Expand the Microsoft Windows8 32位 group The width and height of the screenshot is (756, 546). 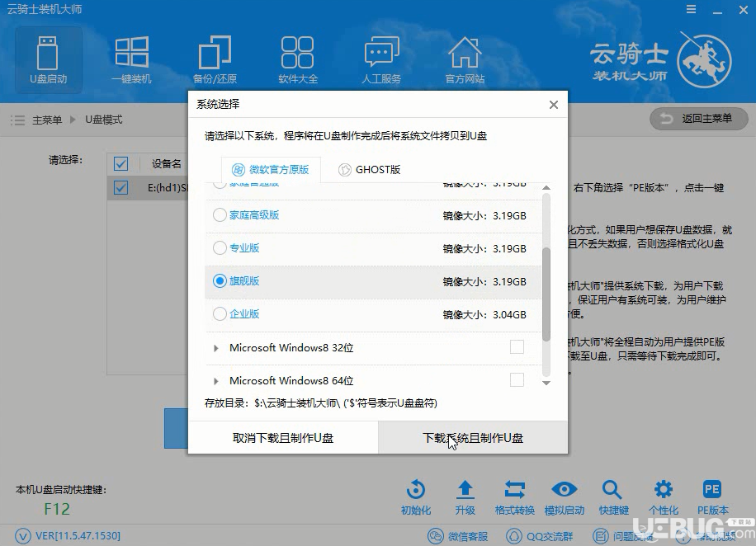pos(215,348)
